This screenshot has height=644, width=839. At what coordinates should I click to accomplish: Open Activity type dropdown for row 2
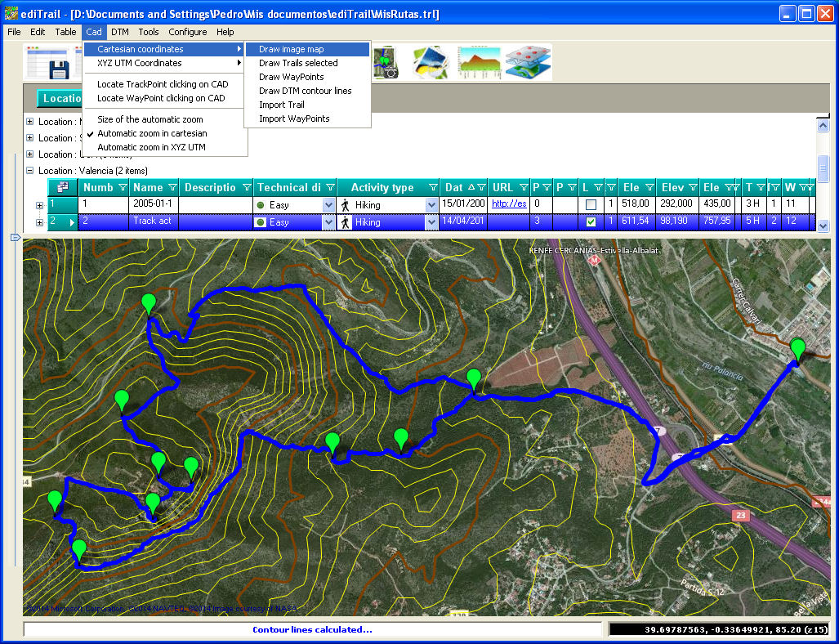431,222
